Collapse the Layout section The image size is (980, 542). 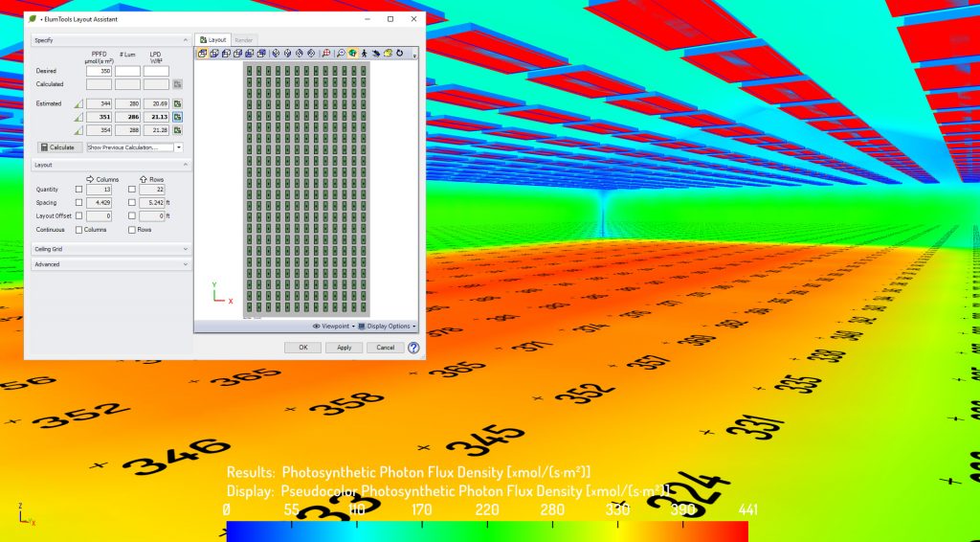(186, 165)
